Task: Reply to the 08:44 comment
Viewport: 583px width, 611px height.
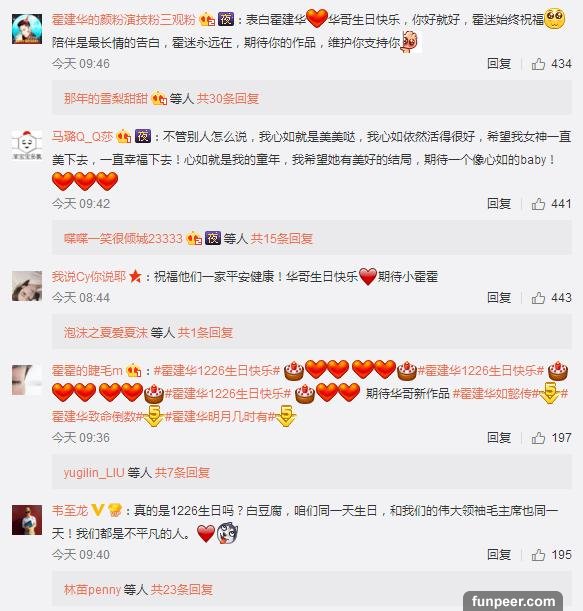Action: [499, 298]
